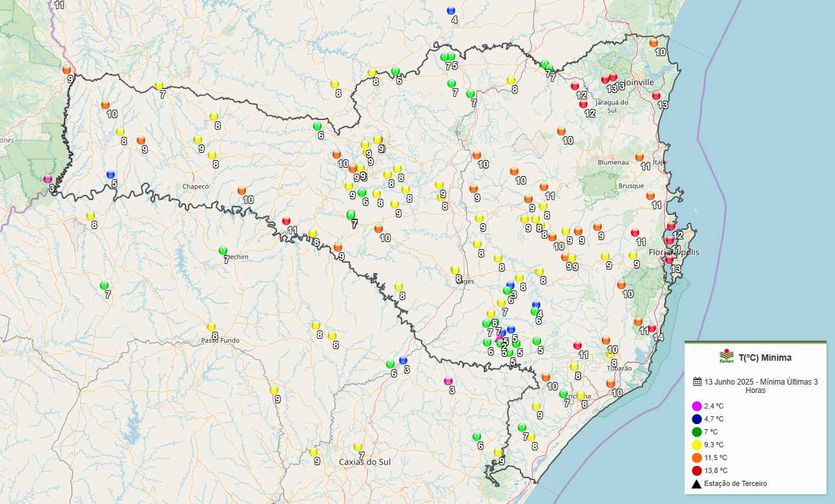Click the red 13,8 °C legend swatch
Viewport: 835px width, 504px height.
(697, 470)
